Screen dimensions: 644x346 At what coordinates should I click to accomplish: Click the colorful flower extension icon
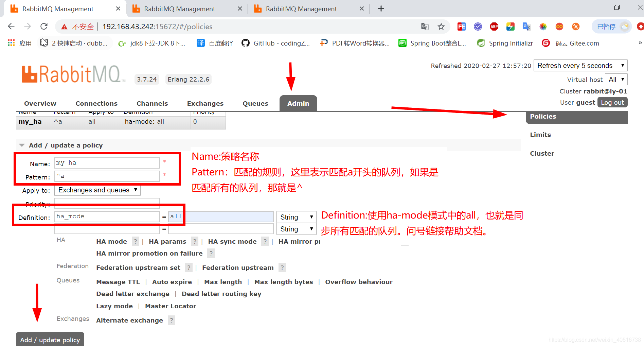pos(543,27)
